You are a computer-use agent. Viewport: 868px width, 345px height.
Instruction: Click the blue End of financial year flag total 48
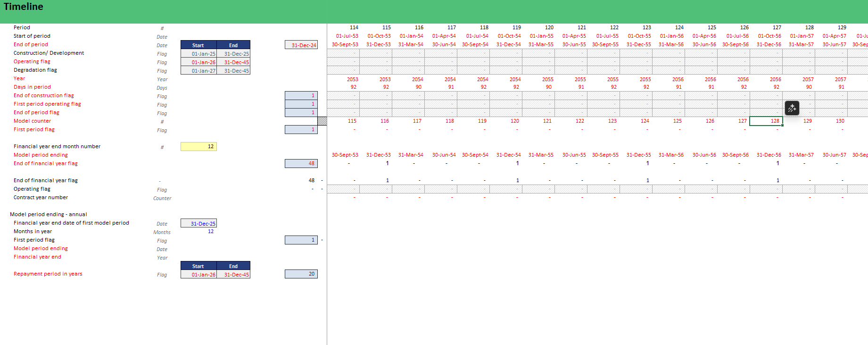[301, 164]
